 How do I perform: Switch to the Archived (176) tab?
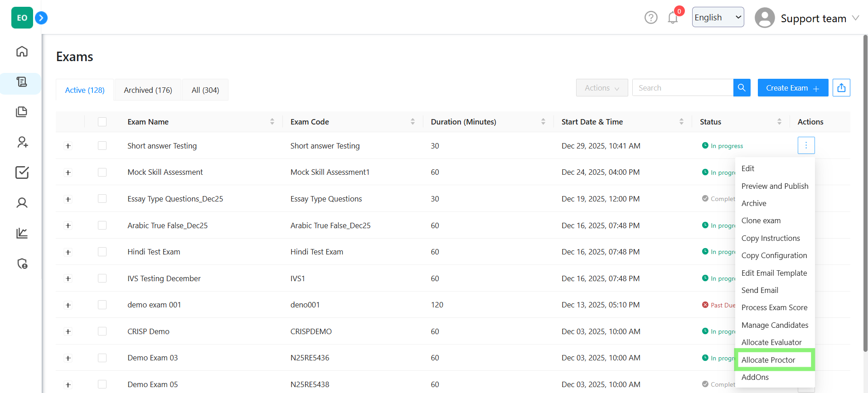[x=148, y=90]
